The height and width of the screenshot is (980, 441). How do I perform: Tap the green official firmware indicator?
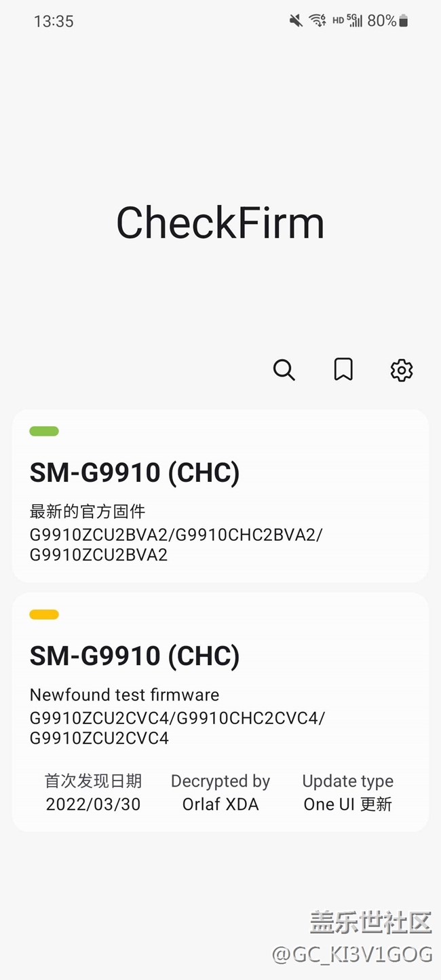click(x=44, y=431)
